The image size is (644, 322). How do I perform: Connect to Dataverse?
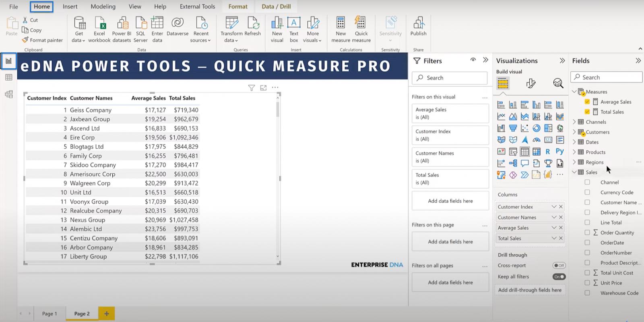click(x=178, y=26)
